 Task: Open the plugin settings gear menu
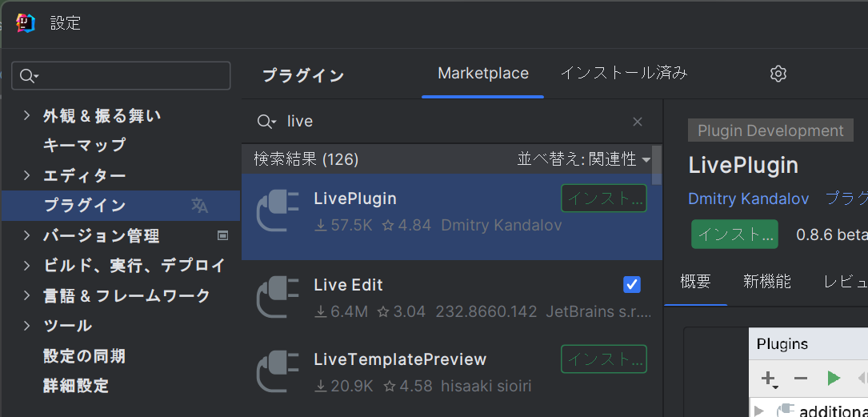pos(778,73)
